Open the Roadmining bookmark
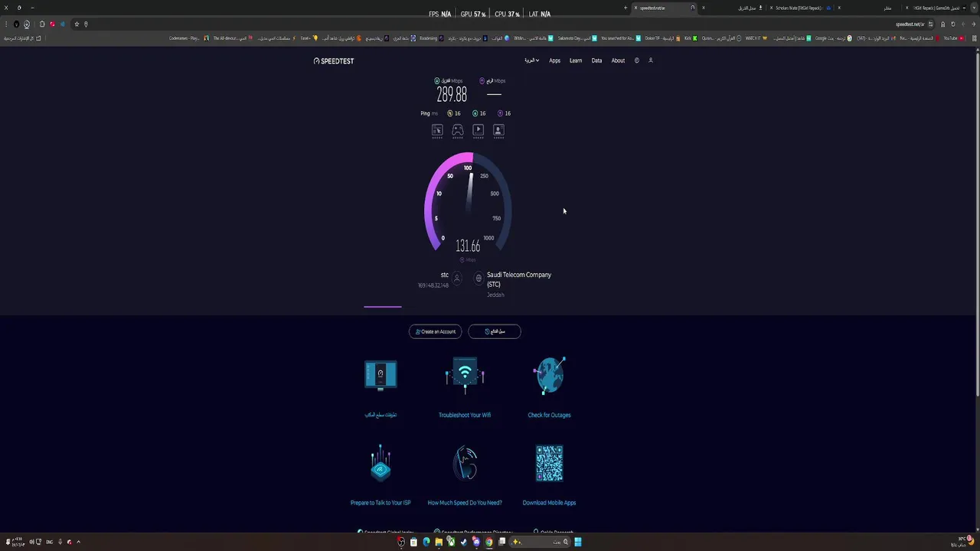The height and width of the screenshot is (551, 980). (432, 37)
